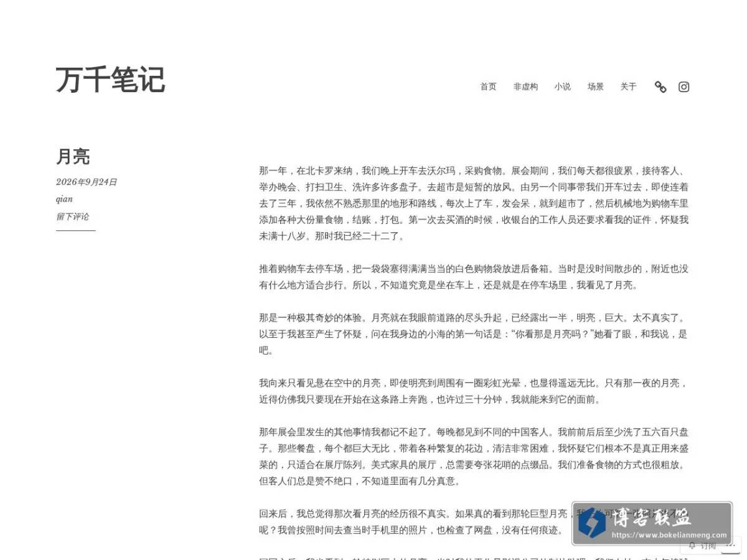The image size is (747, 560).
Task: Click the paragraph starting 我向来只看见悬在空中的月亮
Action: (x=474, y=391)
